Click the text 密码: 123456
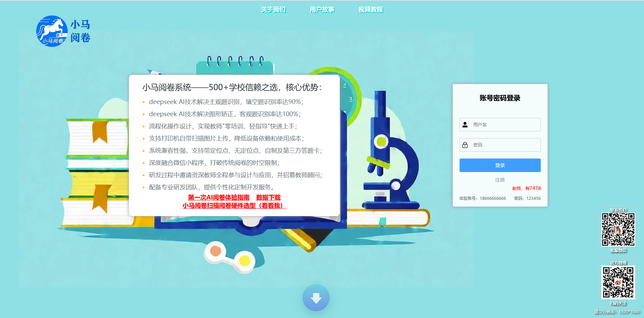Image resolution: width=644 pixels, height=318 pixels. tap(527, 198)
